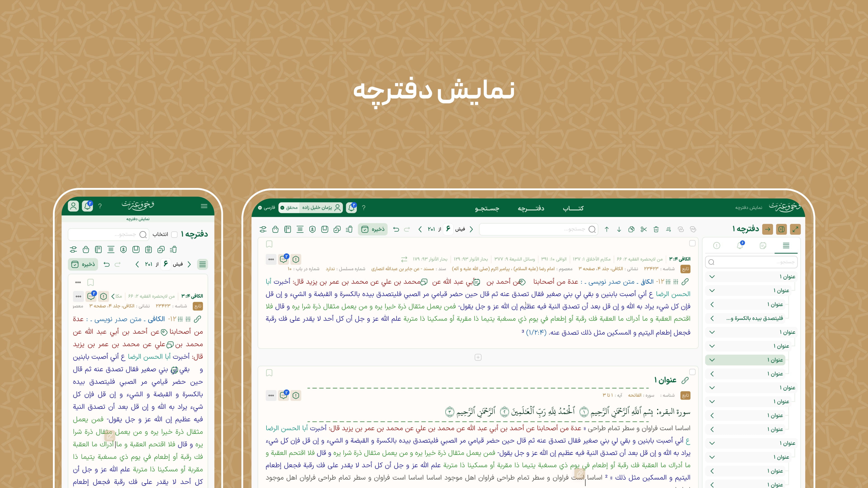Open the filter settings sliders icon in desktop toolbar
The image size is (868, 488).
[263, 229]
